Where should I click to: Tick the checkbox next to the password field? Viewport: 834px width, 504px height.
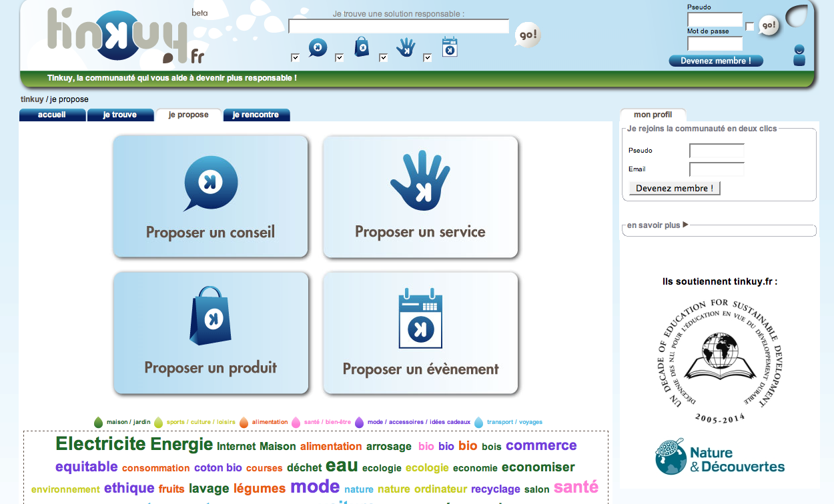[750, 27]
